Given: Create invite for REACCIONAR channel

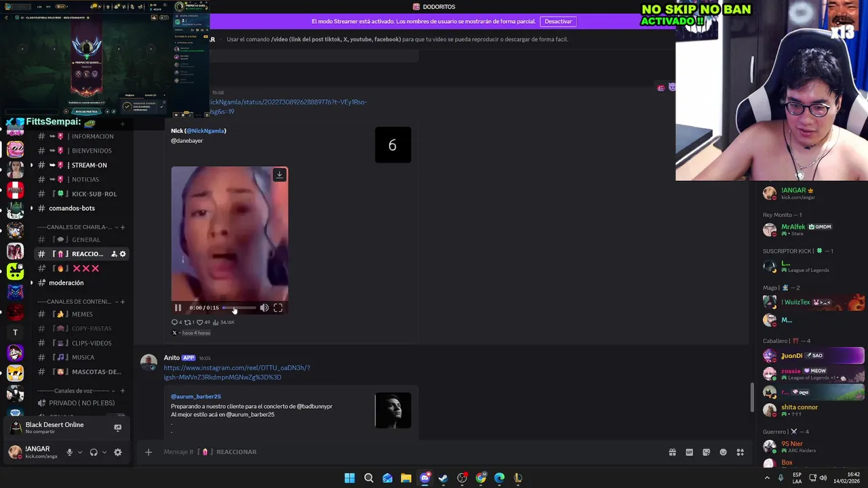Looking at the screenshot, I should 114,254.
